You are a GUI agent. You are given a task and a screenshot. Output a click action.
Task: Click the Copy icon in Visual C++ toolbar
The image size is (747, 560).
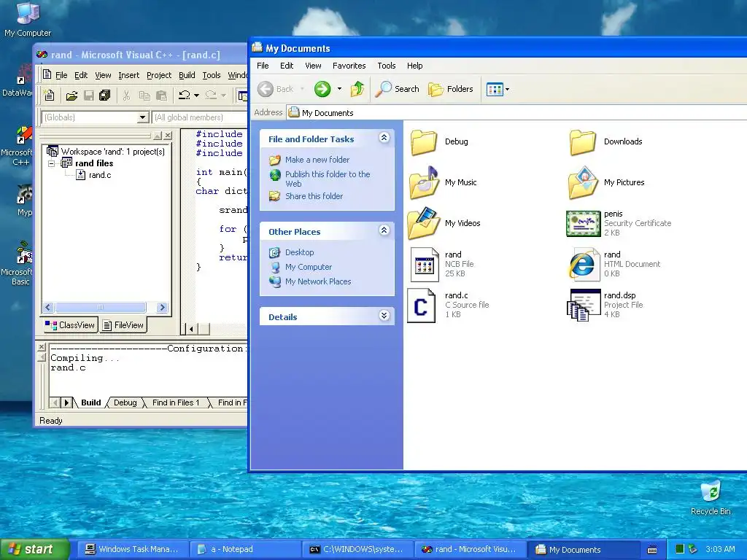[144, 96]
